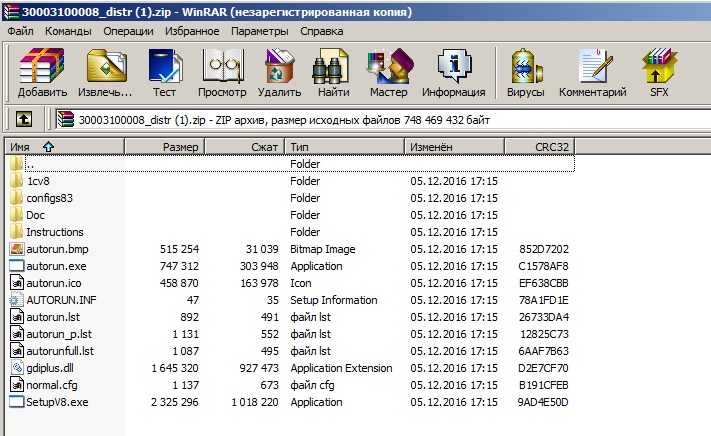The width and height of the screenshot is (711, 436).
Task: Go up one level with arrow button
Action: (x=24, y=120)
